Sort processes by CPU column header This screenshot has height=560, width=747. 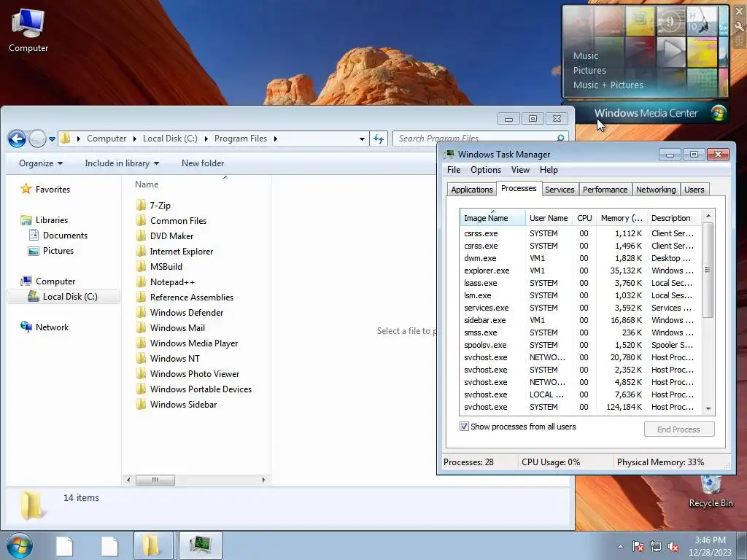pos(584,218)
